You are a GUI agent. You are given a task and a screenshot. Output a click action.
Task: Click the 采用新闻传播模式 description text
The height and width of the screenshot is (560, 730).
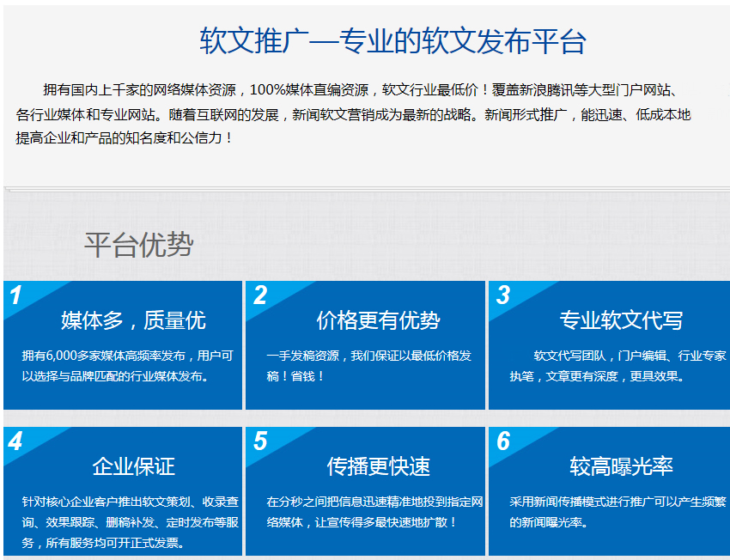coord(617,511)
